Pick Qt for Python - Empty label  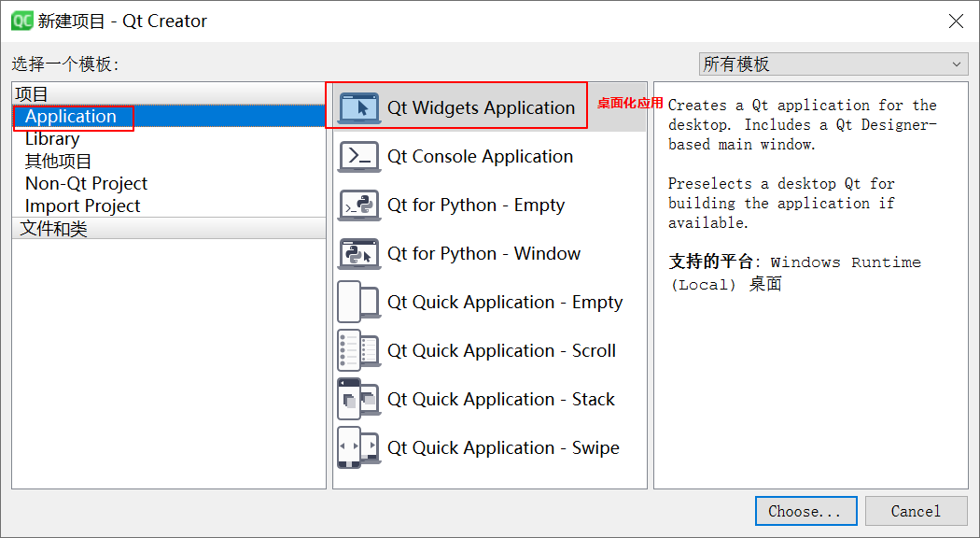pyautogui.click(x=476, y=205)
